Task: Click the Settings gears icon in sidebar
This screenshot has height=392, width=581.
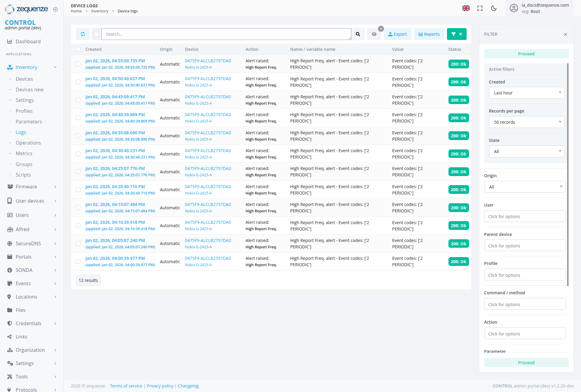Action: click(10, 363)
